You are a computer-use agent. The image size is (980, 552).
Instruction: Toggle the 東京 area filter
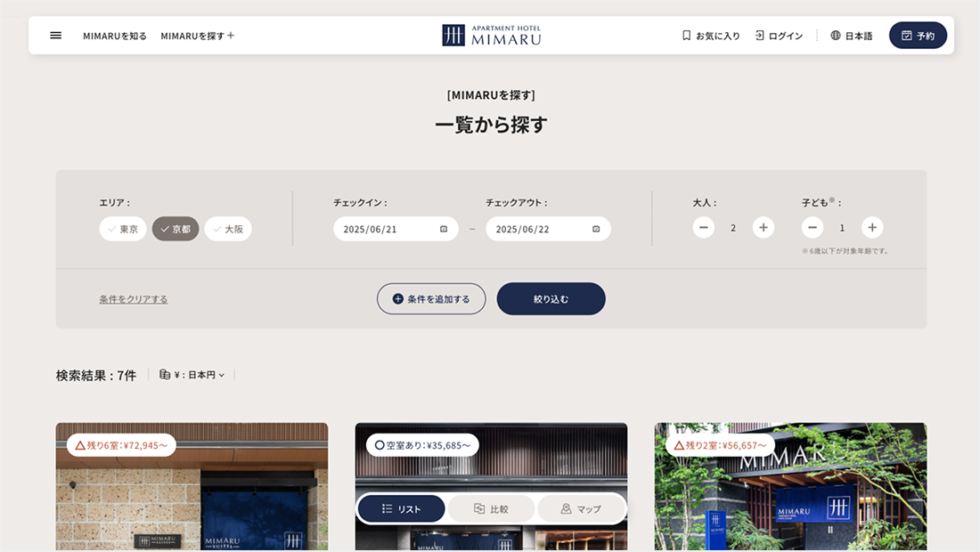[x=123, y=229]
